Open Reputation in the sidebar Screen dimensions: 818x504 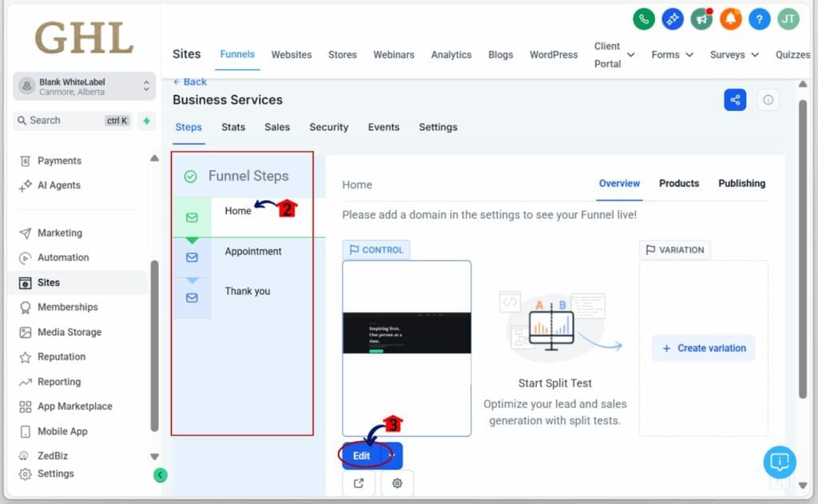pyautogui.click(x=61, y=357)
